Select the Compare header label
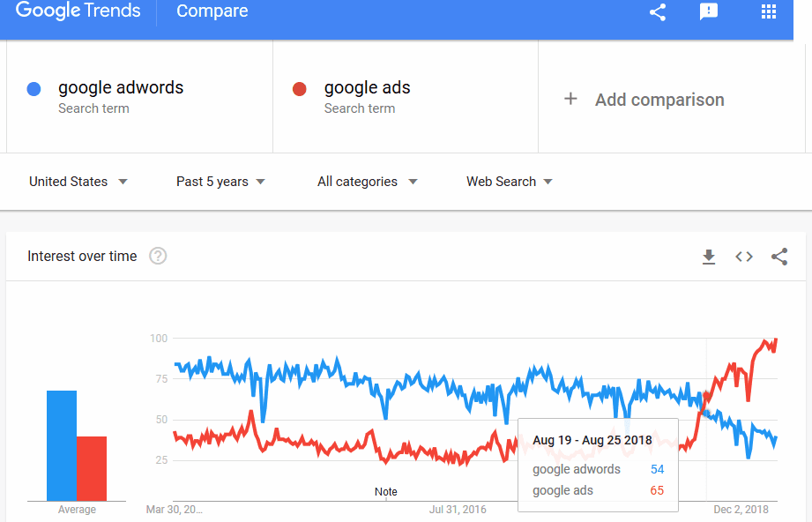Viewport: 812px width, 522px height. point(212,11)
